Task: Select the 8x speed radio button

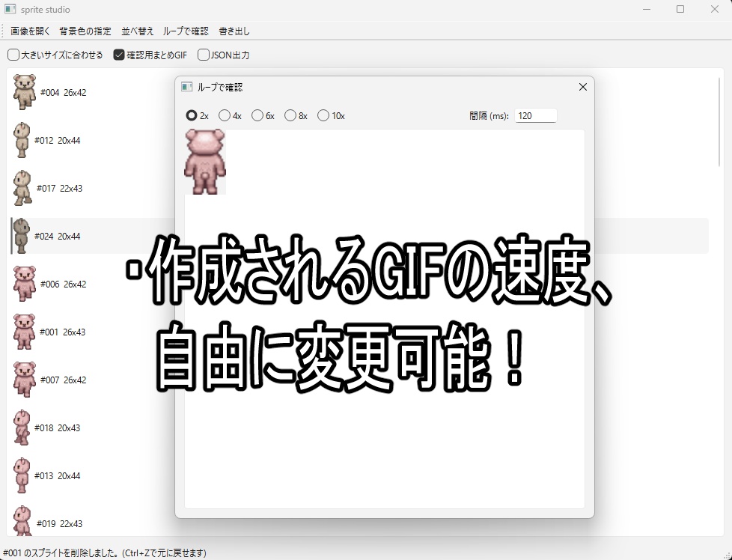Action: pos(290,115)
